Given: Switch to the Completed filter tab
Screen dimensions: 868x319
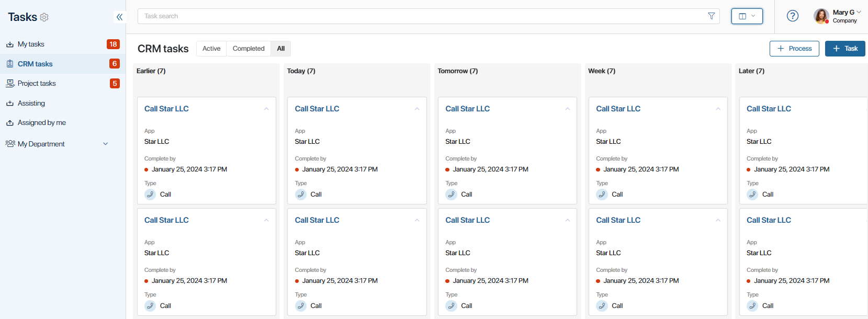Looking at the screenshot, I should point(249,49).
